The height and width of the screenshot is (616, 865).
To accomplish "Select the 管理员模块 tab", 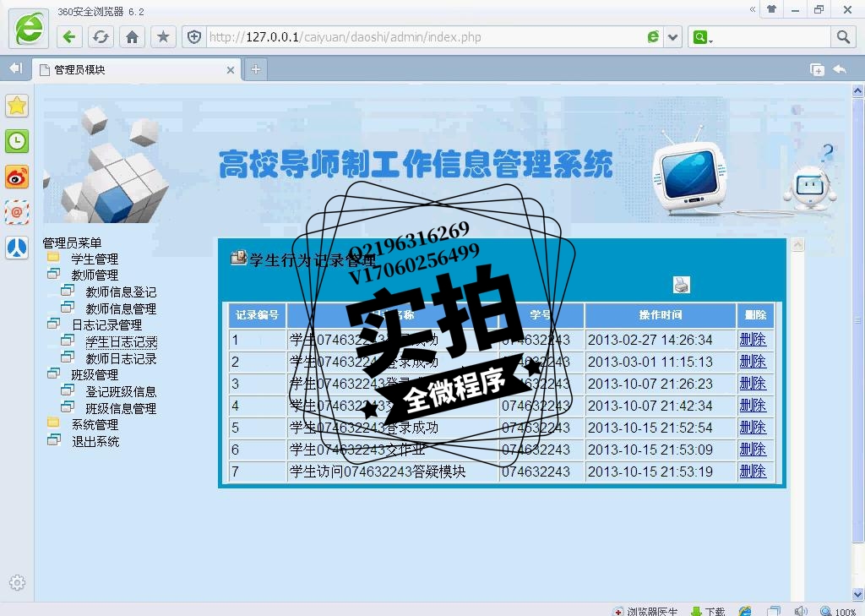I will click(137, 69).
